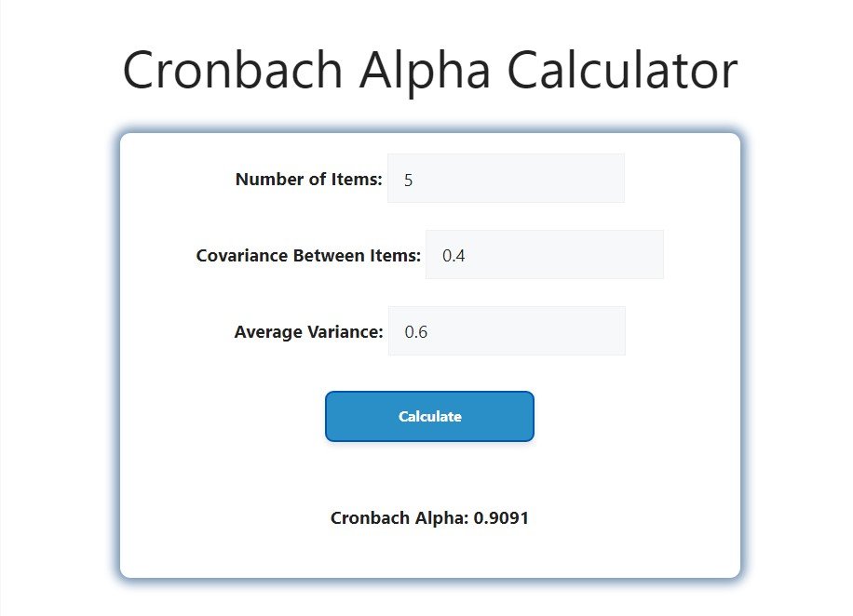
Task: Click the Average Variance label
Action: pos(307,331)
